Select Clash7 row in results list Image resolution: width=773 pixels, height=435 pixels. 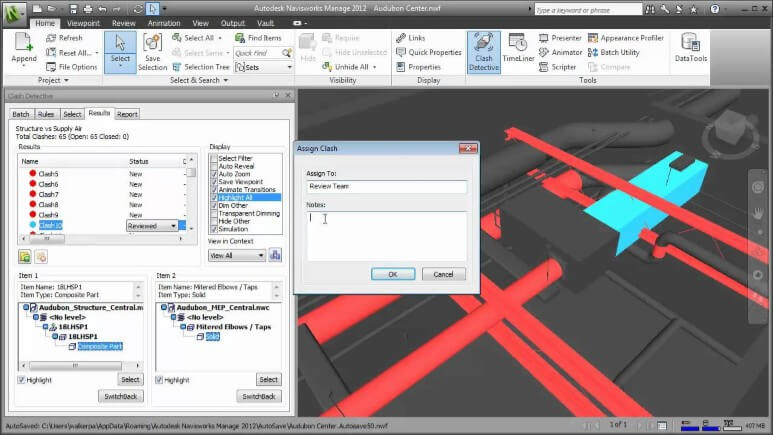pyautogui.click(x=103, y=194)
